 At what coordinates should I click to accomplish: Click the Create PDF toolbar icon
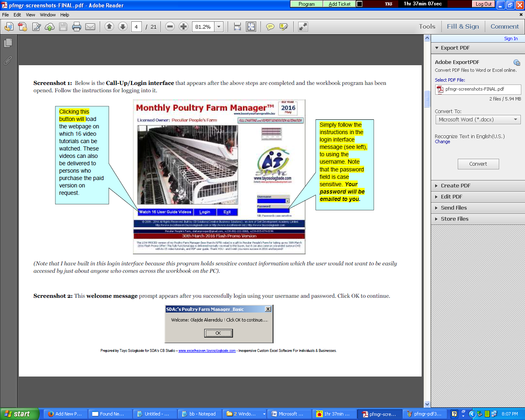point(23,27)
